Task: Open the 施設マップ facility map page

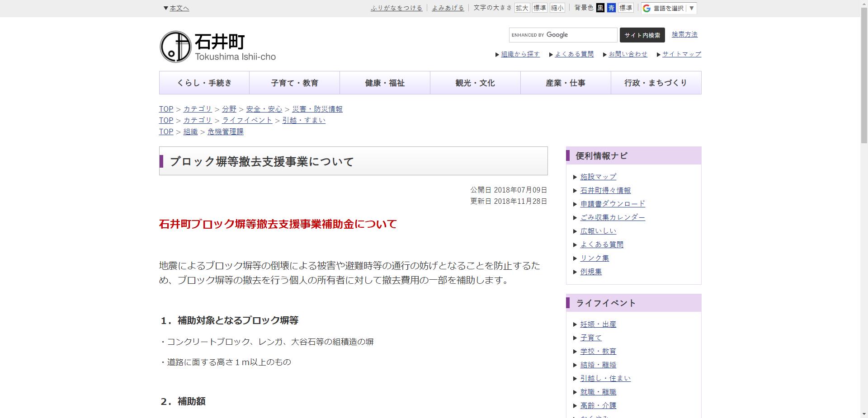Action: click(x=598, y=177)
